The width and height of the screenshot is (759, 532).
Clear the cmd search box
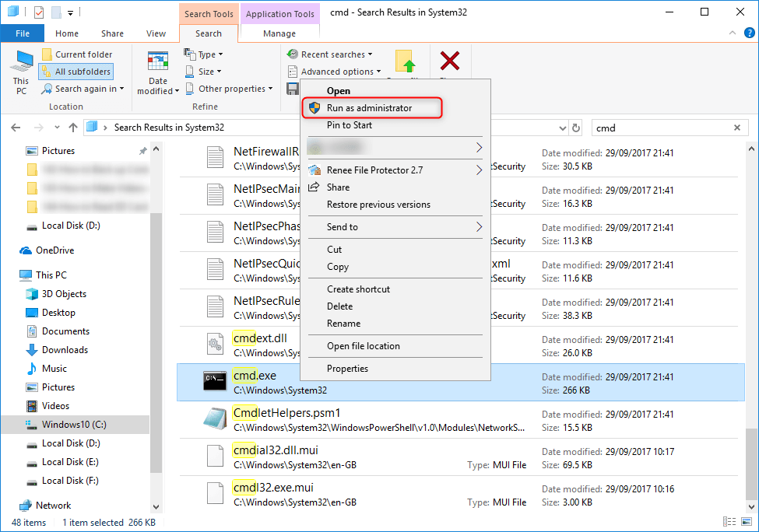tap(737, 128)
